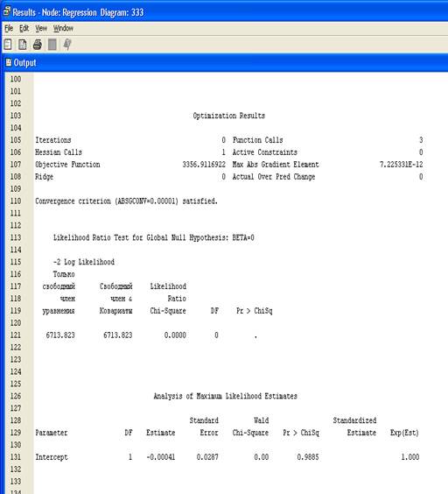This screenshot has width=448, height=494.
Task: Click the Print icon in the toolbar
Action: [x=37, y=45]
